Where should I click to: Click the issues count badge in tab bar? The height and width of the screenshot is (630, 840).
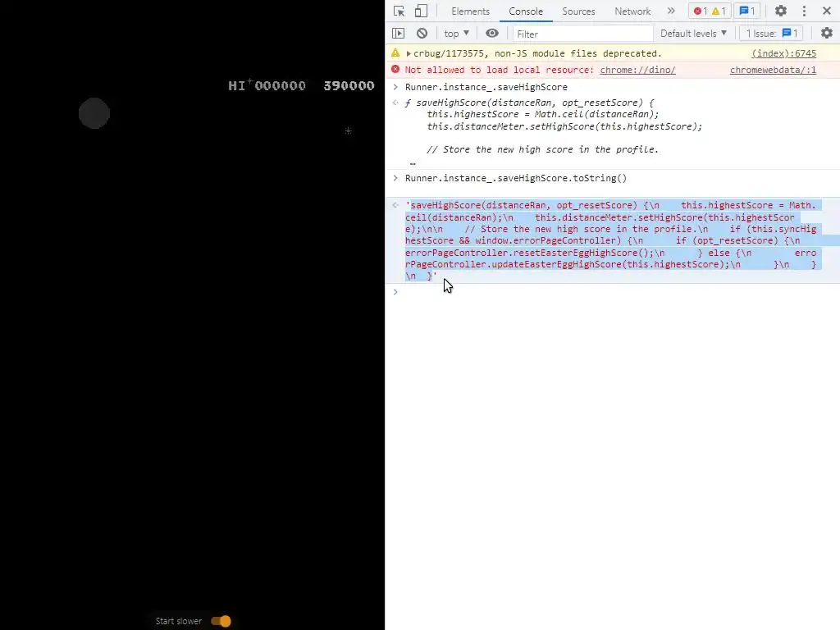pyautogui.click(x=746, y=11)
